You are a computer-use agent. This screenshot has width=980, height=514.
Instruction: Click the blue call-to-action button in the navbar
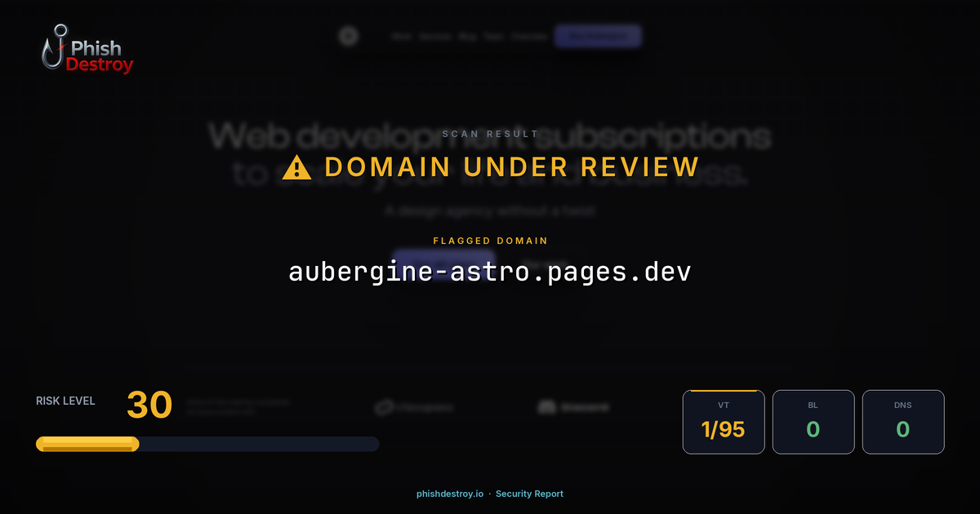[598, 36]
